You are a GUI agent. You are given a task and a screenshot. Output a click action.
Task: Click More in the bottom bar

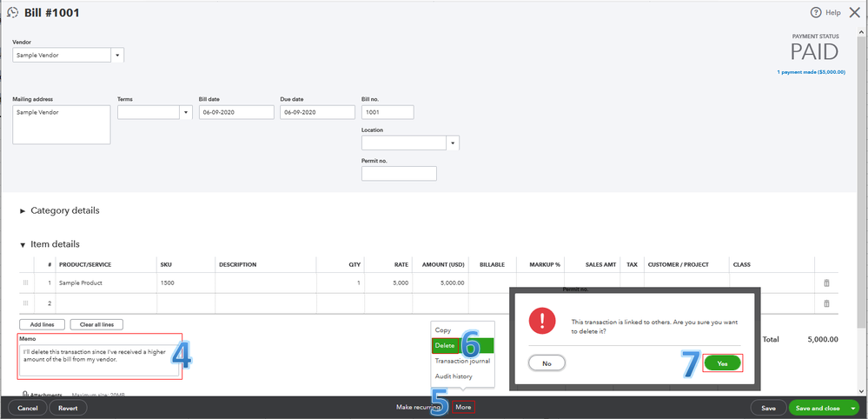pos(463,408)
